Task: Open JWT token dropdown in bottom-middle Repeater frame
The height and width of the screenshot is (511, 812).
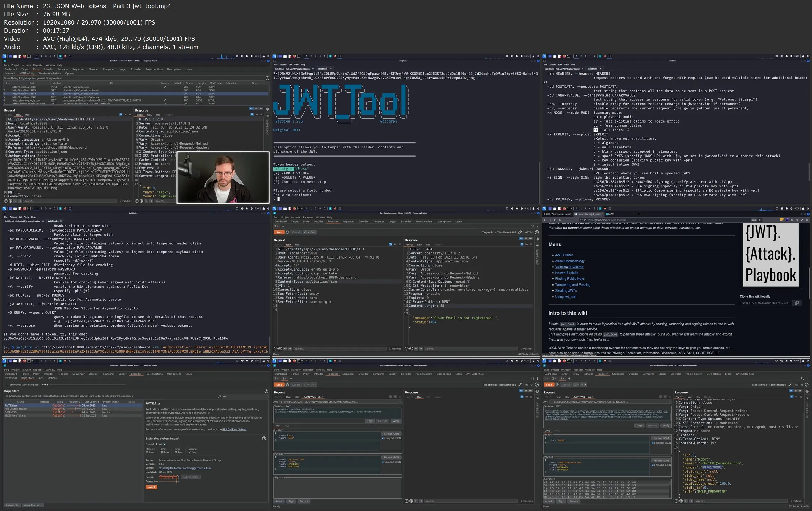Action: 340,402
